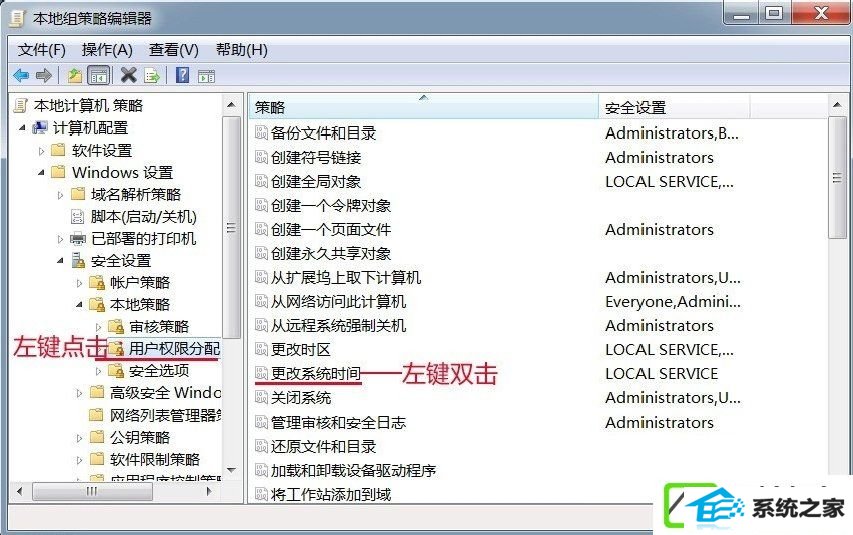Click the tree pane scroll-up arrow
Image resolution: width=853 pixels, height=535 pixels.
231,104
